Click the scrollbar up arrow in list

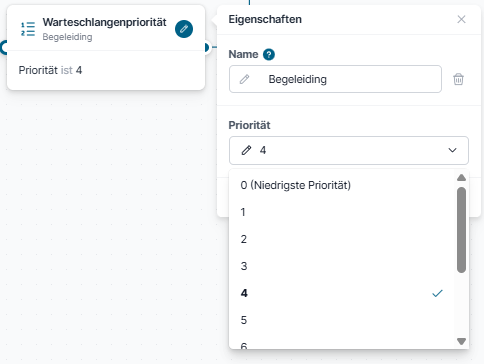click(x=461, y=177)
